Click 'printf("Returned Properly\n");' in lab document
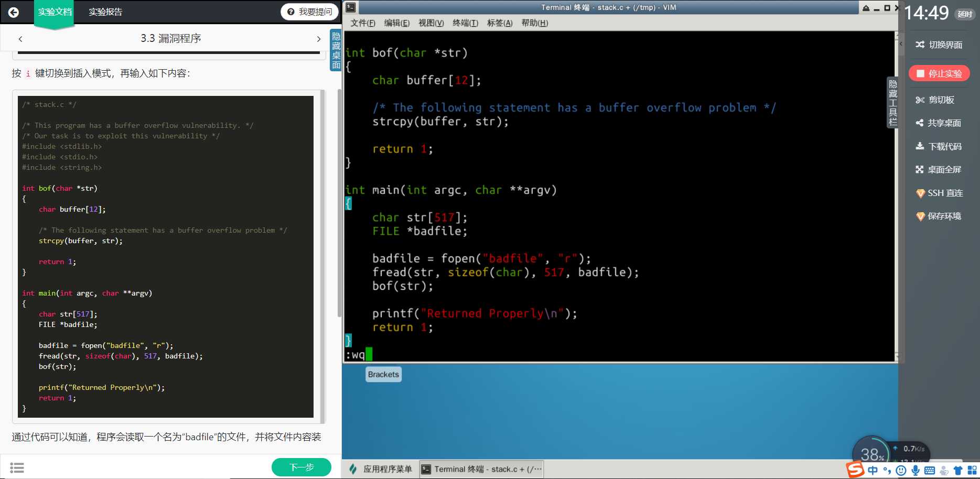This screenshot has width=980, height=479. coord(102,388)
